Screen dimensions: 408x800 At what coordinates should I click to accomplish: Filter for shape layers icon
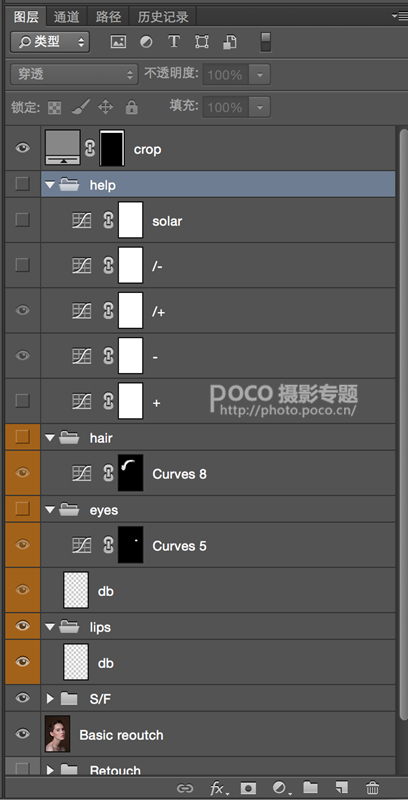coord(202,42)
